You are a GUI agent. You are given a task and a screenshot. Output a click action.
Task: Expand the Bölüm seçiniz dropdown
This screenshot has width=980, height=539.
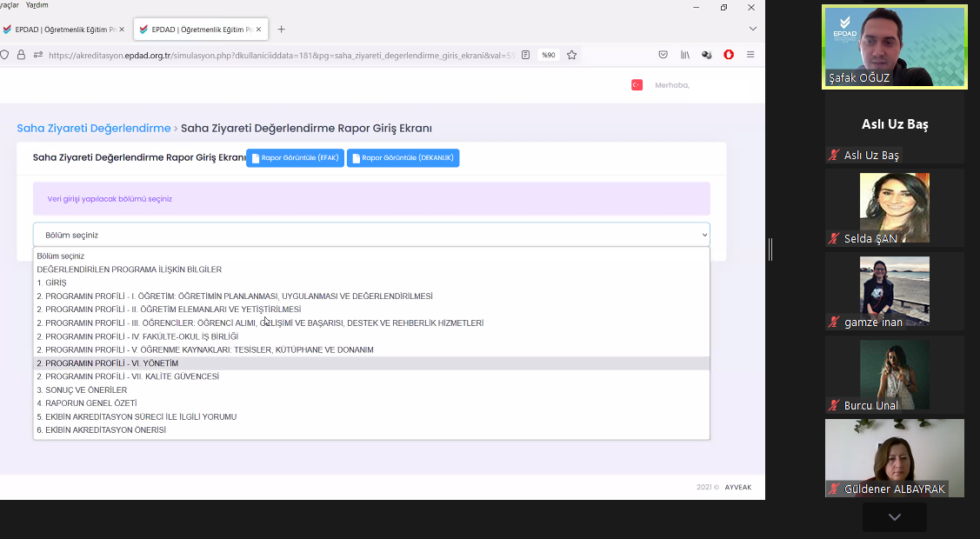[371, 235]
